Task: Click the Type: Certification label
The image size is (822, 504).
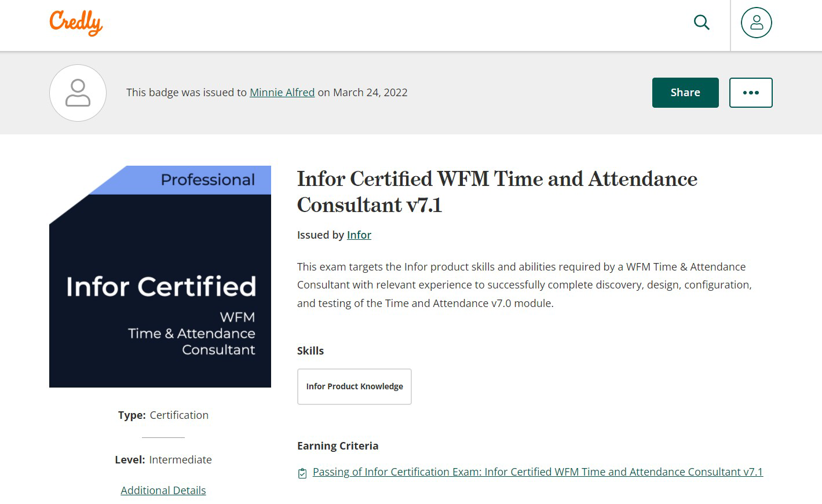Action: tap(163, 415)
